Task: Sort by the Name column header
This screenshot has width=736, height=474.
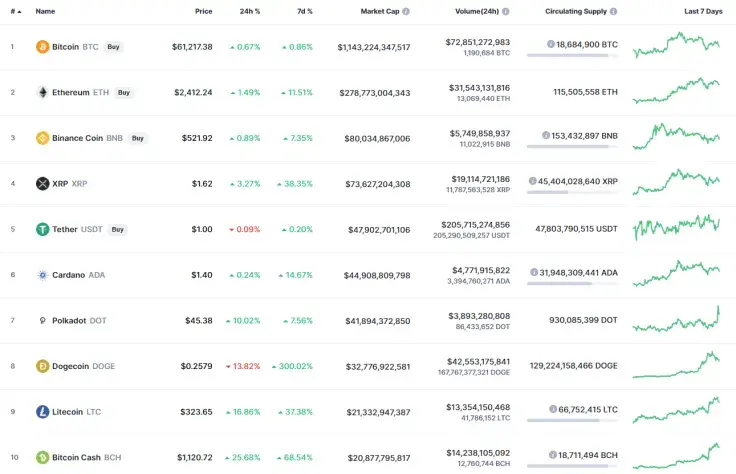Action: click(x=45, y=12)
